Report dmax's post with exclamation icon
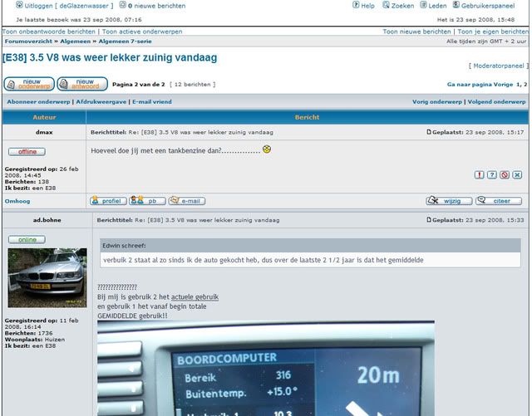This screenshot has width=532, height=416. pyautogui.click(x=479, y=175)
